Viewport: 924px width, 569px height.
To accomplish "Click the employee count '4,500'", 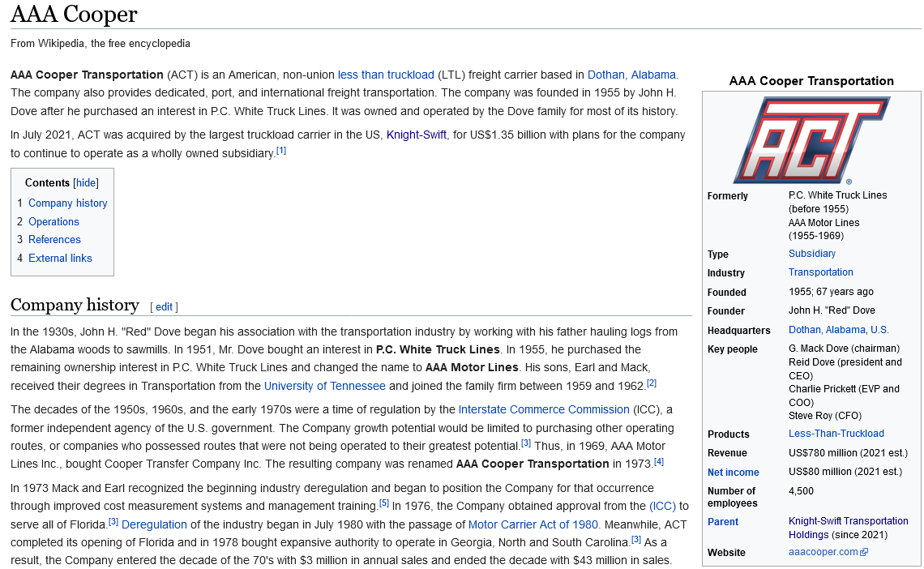I will click(801, 491).
